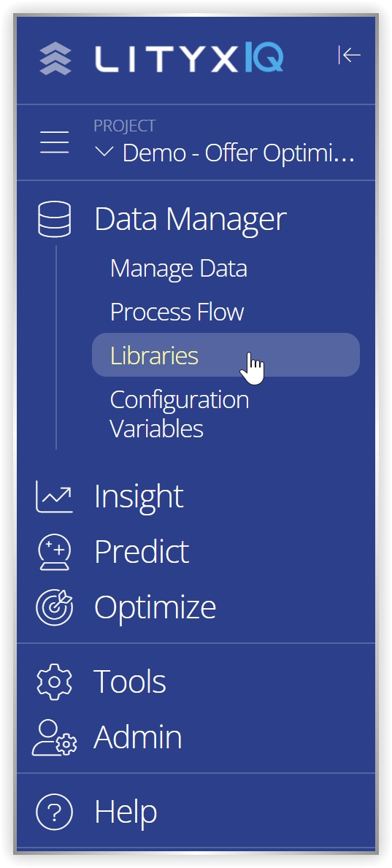Viewport: 392px width, 868px height.
Task: Open Manage Data under Data Manager
Action: tap(178, 269)
